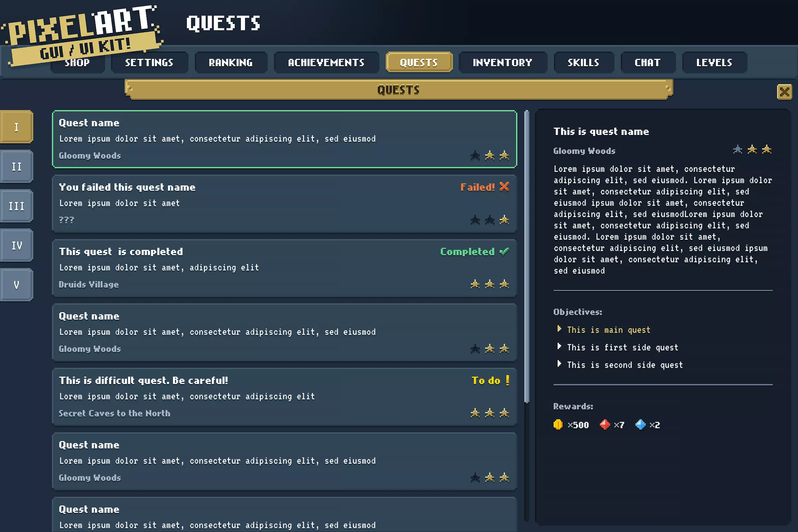This screenshot has height=532, width=798.
Task: Select chapter IV side button
Action: coord(16,245)
